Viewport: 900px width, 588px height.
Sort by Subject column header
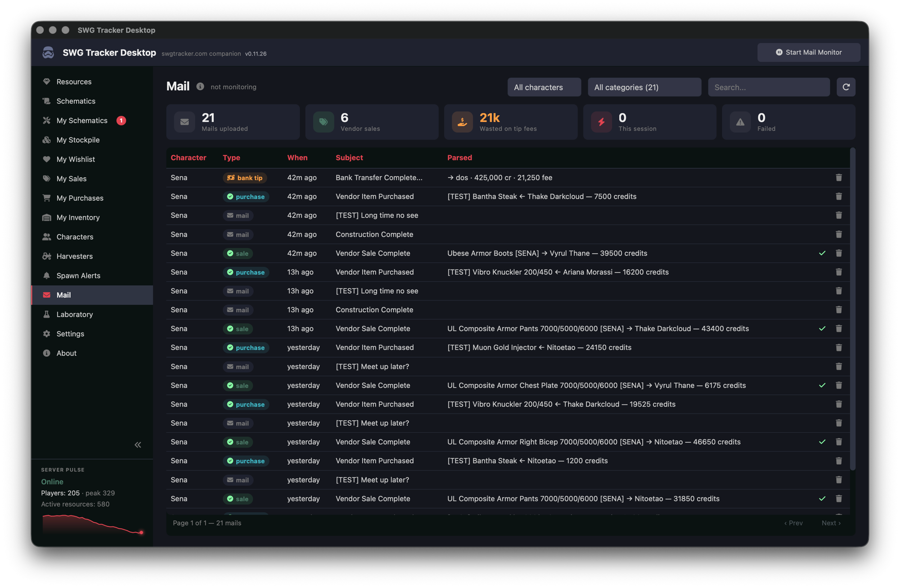[349, 157]
